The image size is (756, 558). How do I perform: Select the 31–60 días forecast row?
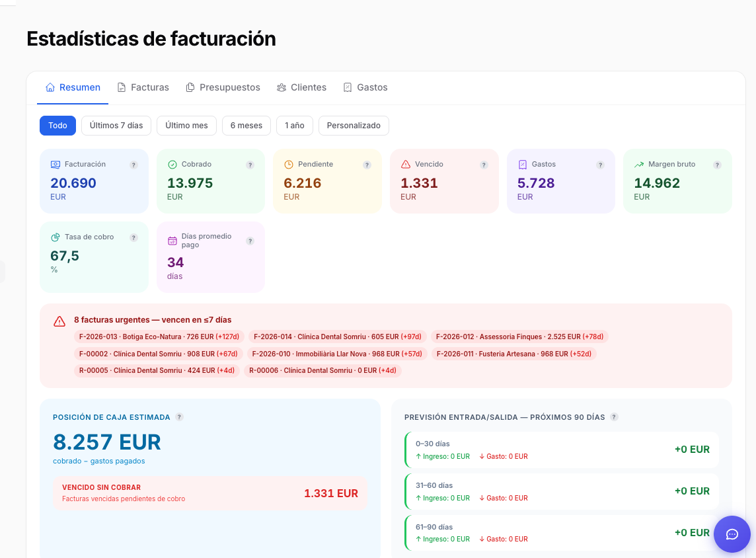click(562, 491)
